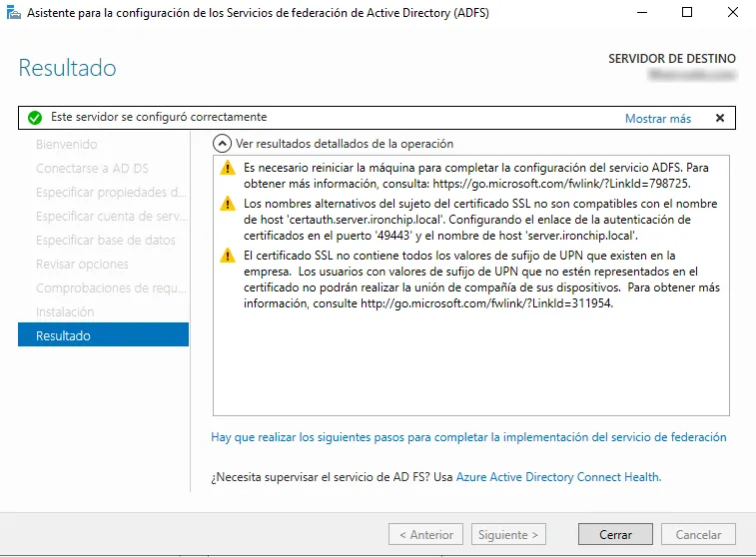Select the Bienvenido step
Image resolution: width=756 pixels, height=557 pixels.
pos(67,144)
